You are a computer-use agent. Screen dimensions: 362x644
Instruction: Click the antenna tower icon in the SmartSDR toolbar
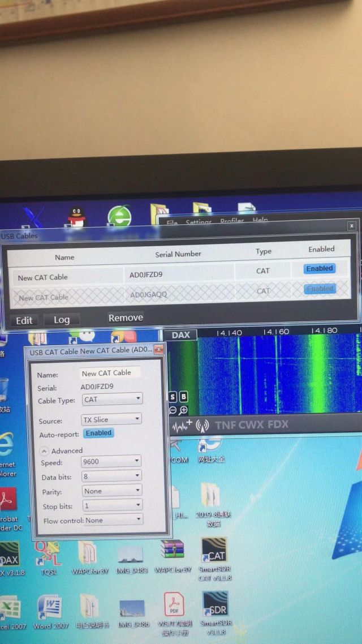pyautogui.click(x=202, y=426)
